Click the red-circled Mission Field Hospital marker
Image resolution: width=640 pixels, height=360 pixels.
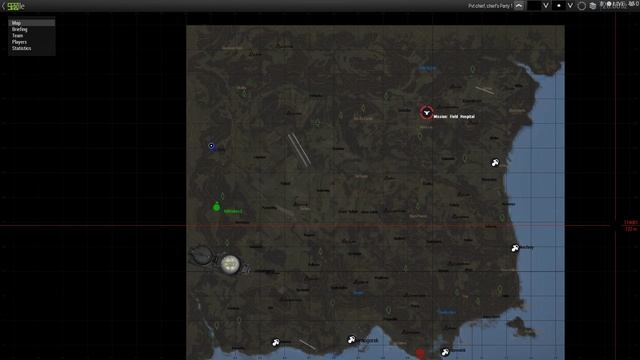pos(426,112)
